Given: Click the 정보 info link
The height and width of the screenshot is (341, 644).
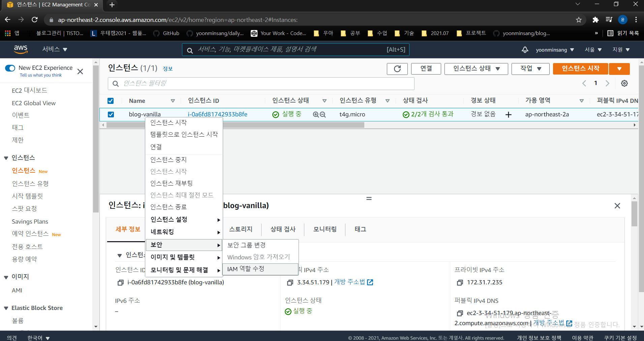Looking at the screenshot, I should tap(167, 69).
